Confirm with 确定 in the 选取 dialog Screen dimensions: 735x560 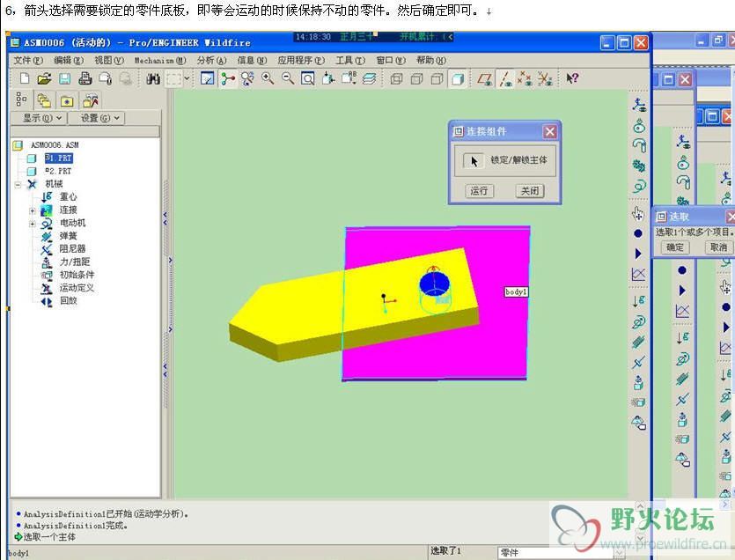[674, 247]
